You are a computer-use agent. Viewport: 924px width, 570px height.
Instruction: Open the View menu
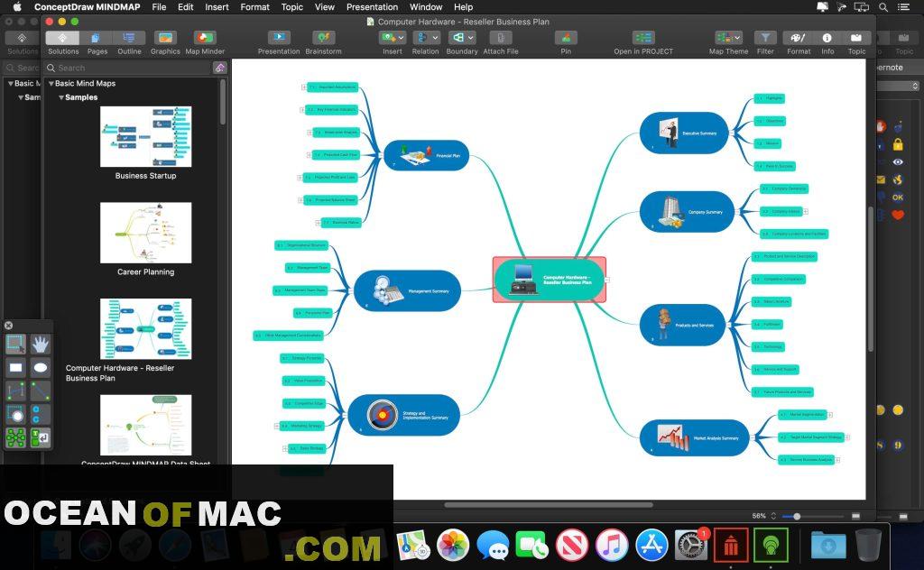point(324,7)
